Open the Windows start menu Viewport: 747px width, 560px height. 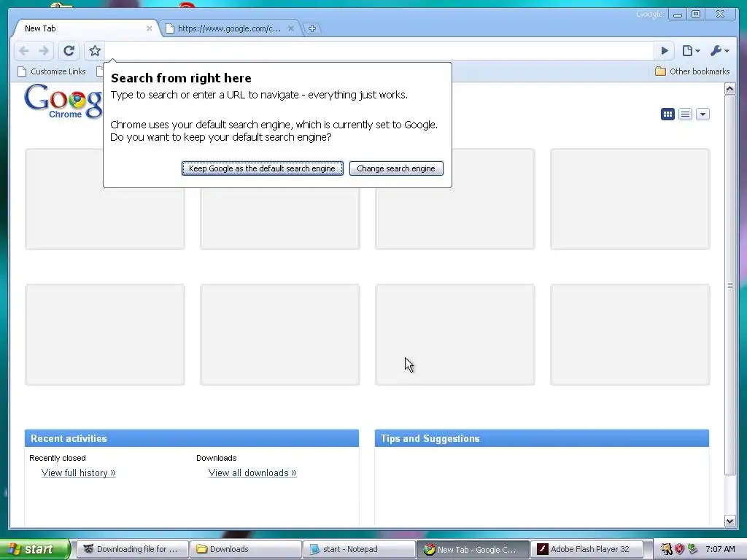[35, 549]
